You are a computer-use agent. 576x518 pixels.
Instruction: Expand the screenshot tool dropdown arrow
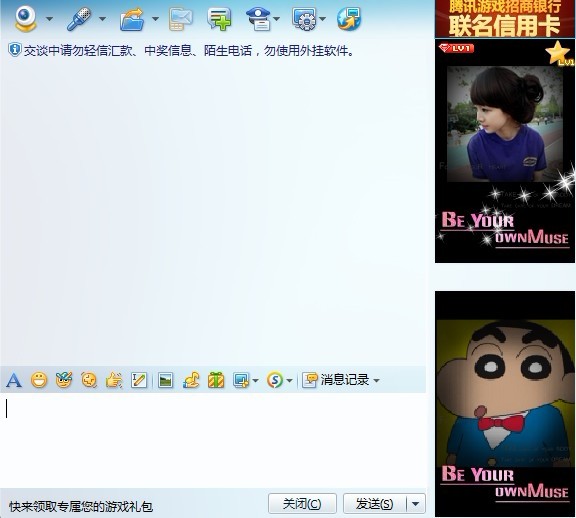[x=255, y=381]
